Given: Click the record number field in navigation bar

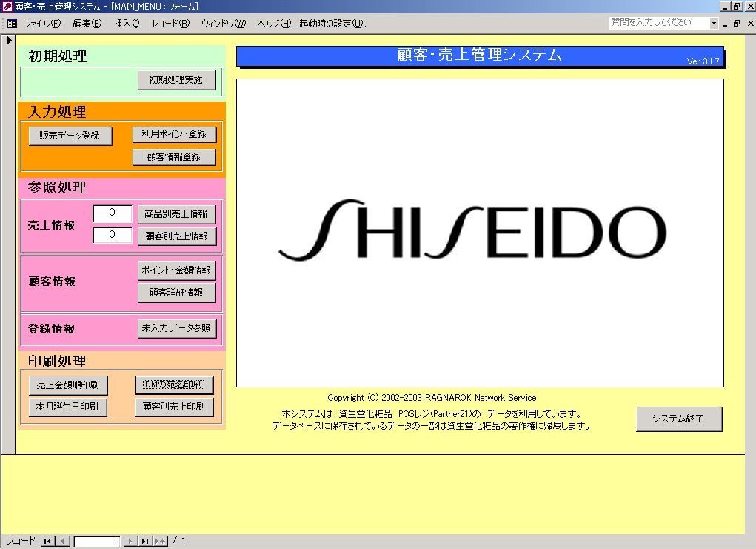Looking at the screenshot, I should coord(97,542).
